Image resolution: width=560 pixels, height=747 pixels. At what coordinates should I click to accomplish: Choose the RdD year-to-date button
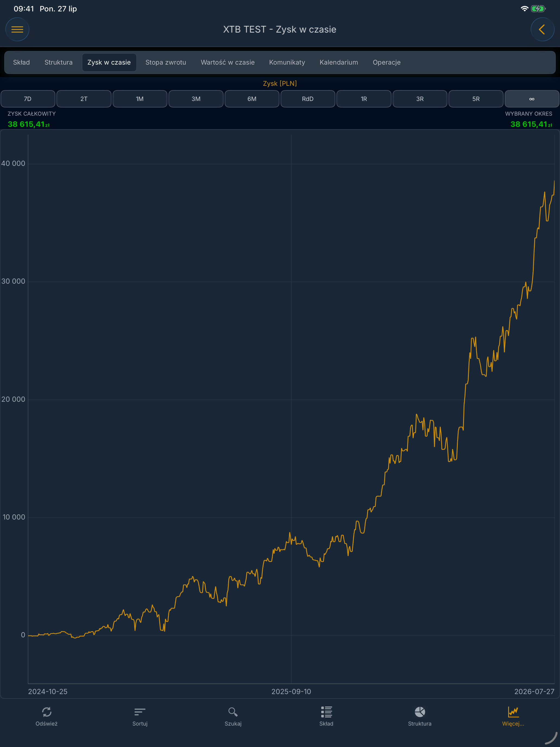click(x=307, y=99)
